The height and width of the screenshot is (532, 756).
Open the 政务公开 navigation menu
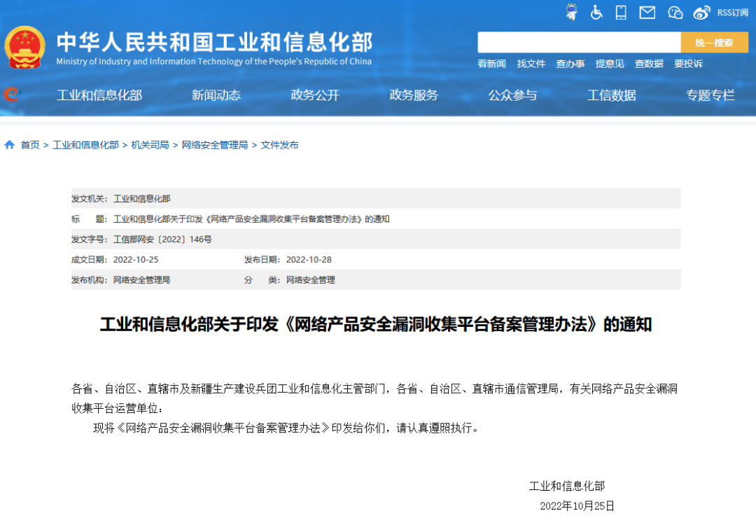click(x=315, y=95)
